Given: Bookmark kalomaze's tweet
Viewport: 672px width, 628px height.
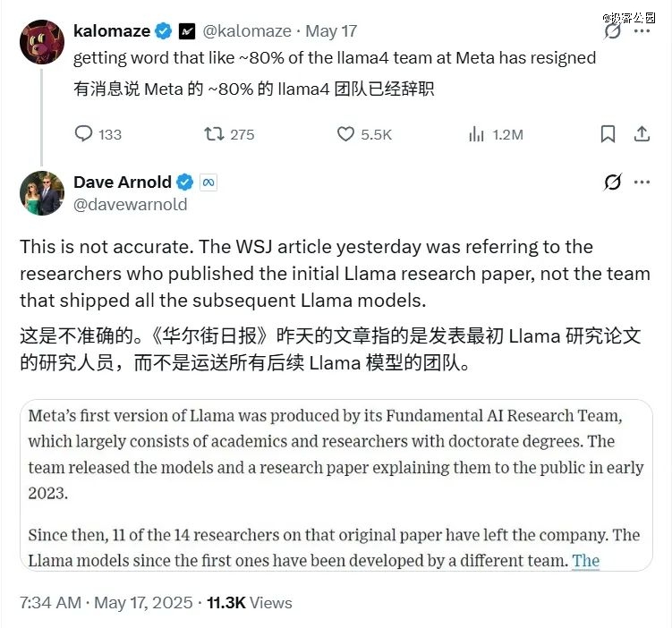Looking at the screenshot, I should point(608,134).
